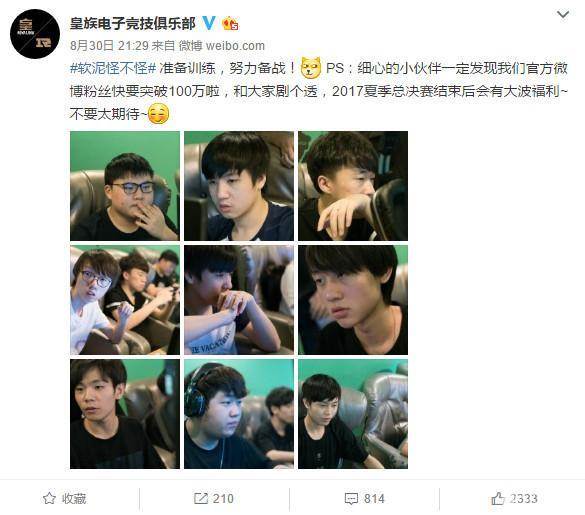Click the blushing smile emoji

point(159,114)
